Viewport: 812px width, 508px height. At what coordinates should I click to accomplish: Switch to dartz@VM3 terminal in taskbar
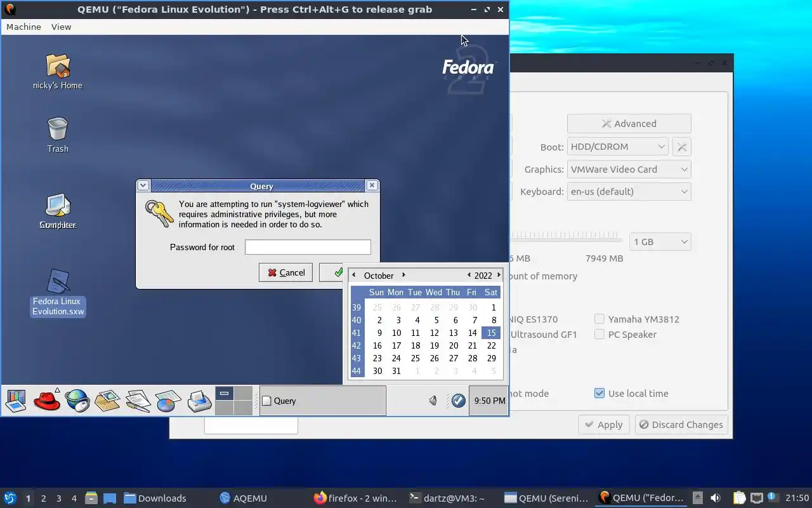tap(447, 498)
